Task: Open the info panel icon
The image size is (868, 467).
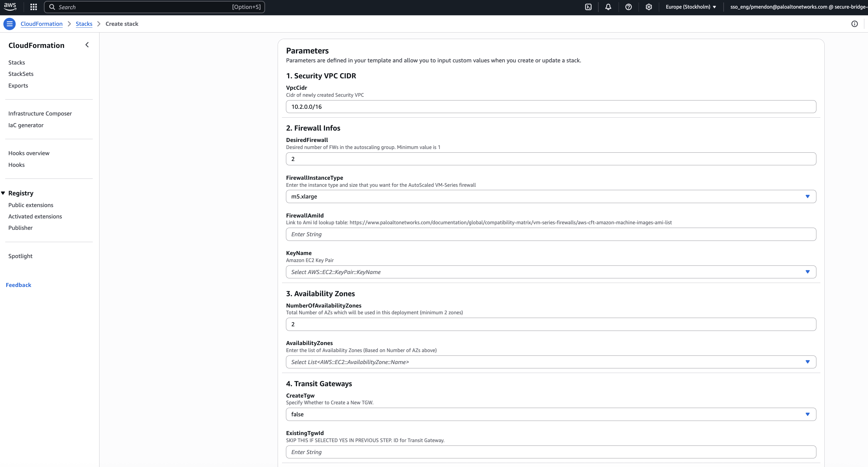Action: (x=854, y=24)
